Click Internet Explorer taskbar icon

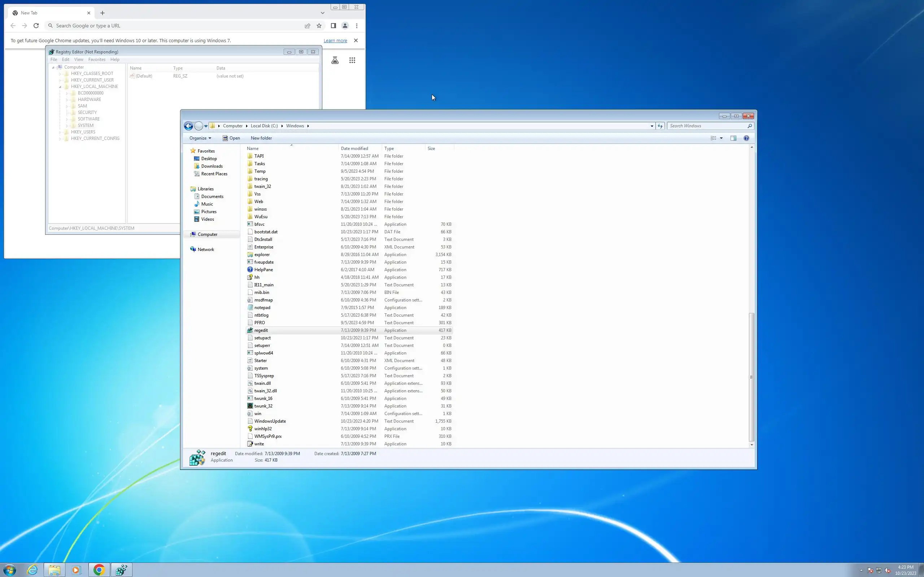click(x=32, y=570)
